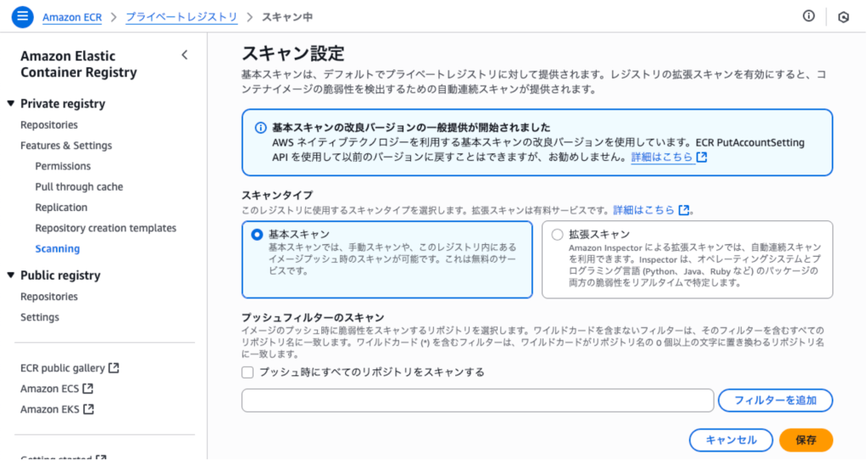Screen dimensions: 868x461
Task: Collapse the Public registry section
Action: pos(11,275)
